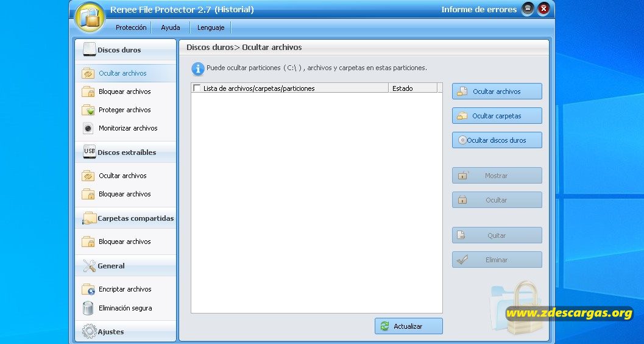Click the Quitar button
644x344 pixels.
pos(497,235)
